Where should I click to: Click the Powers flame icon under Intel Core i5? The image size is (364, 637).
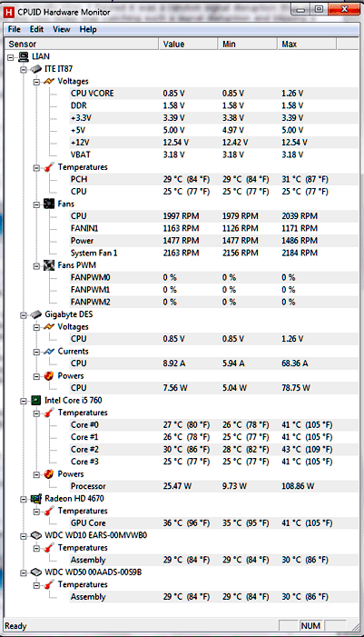click(49, 474)
